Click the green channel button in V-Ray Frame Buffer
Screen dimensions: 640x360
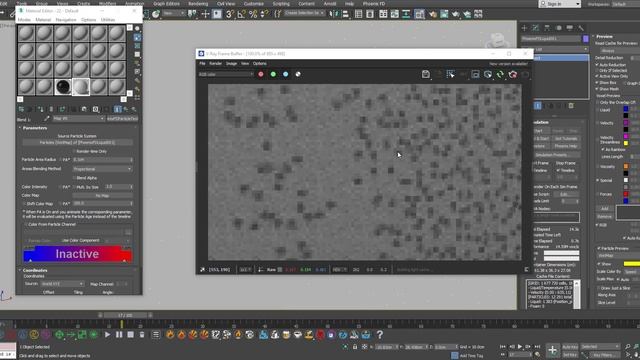coord(273,74)
